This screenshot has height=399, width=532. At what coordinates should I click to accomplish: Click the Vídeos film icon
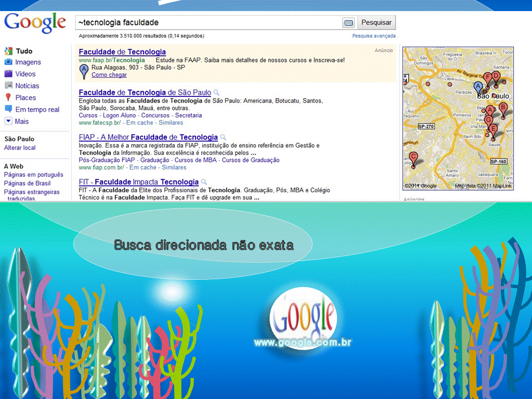[x=8, y=74]
